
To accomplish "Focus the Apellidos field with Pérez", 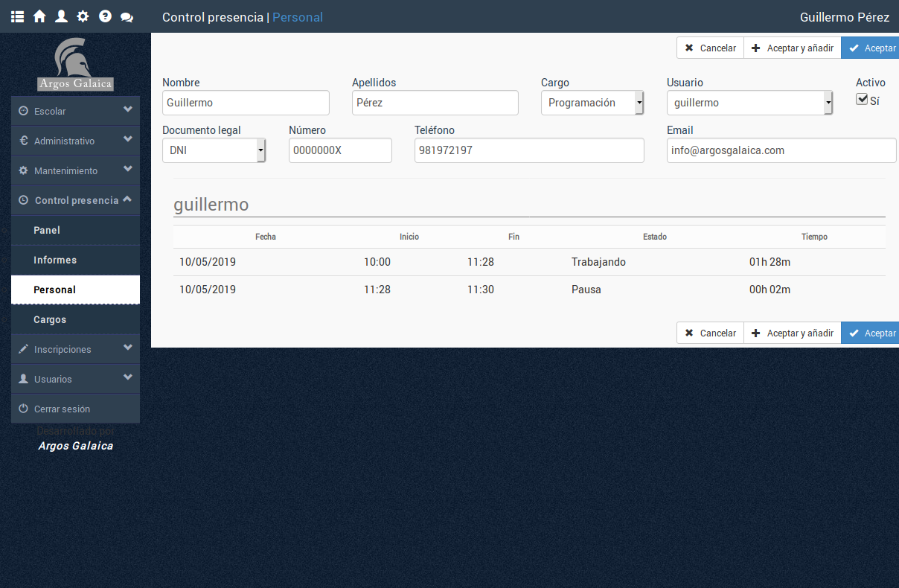I will point(435,103).
